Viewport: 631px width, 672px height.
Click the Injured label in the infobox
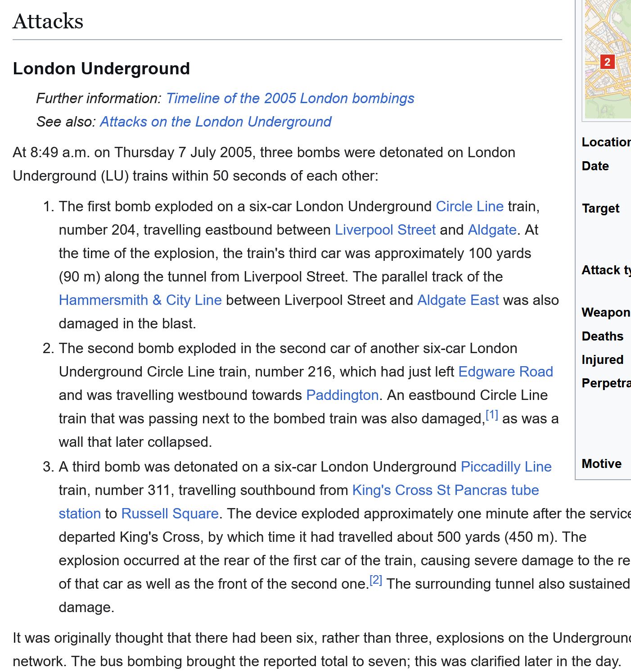click(602, 359)
